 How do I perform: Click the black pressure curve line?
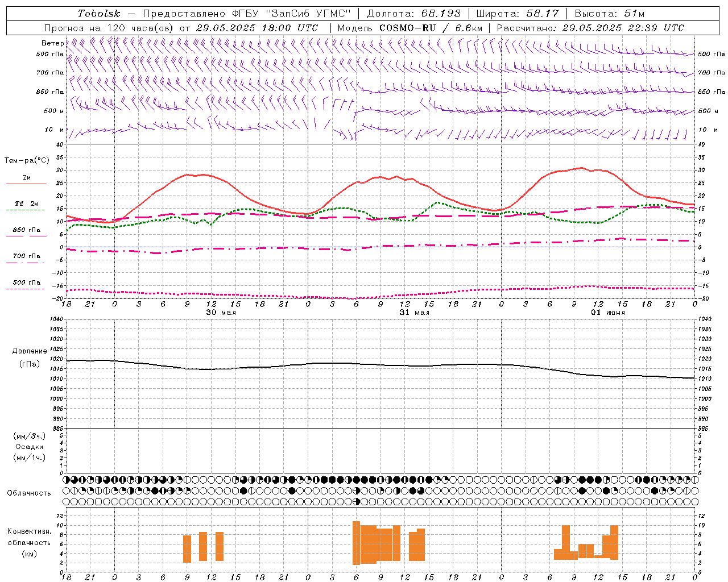tap(381, 364)
